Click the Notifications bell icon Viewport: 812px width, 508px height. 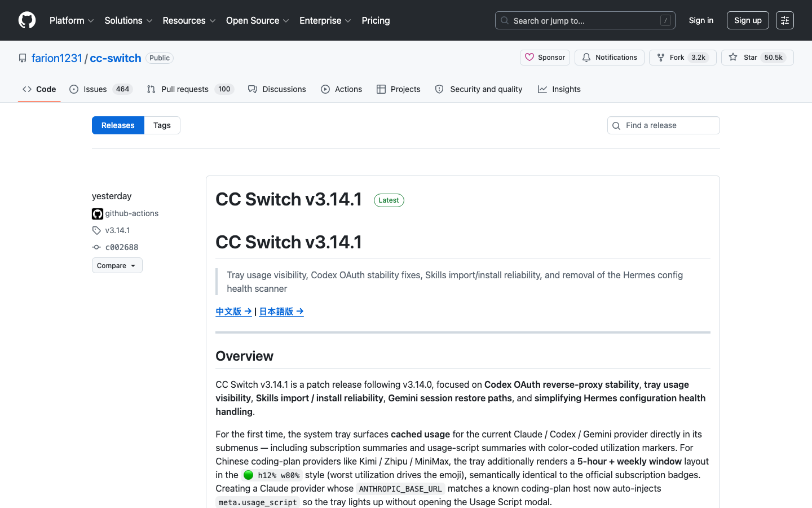586,57
